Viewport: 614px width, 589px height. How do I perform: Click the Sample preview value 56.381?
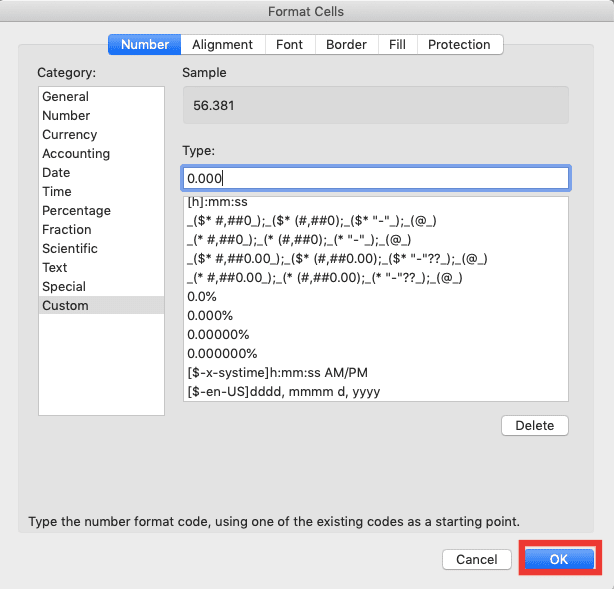click(214, 106)
